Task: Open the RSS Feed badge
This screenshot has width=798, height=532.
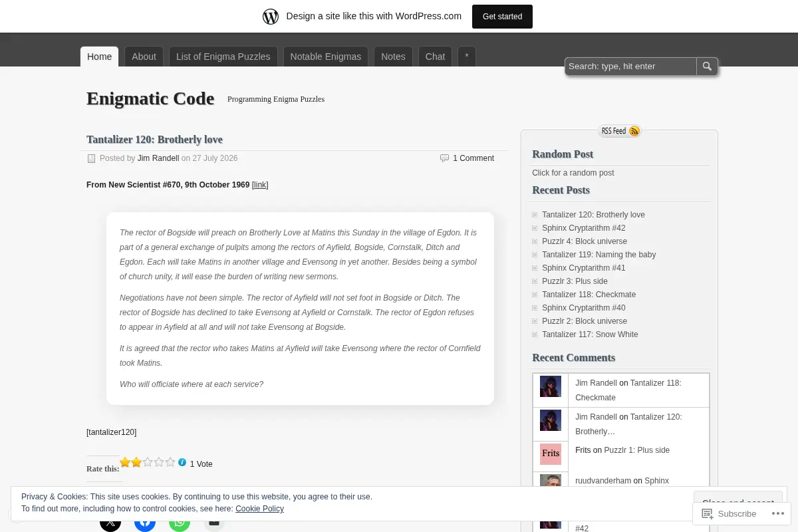Action: [x=620, y=131]
